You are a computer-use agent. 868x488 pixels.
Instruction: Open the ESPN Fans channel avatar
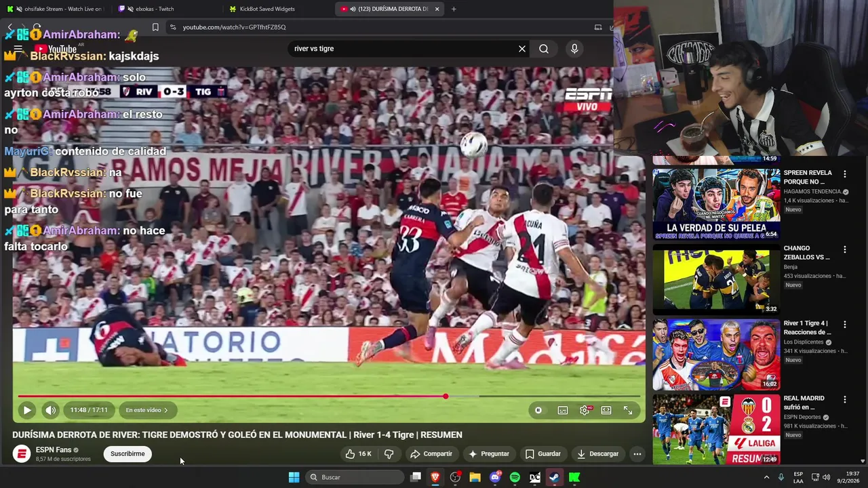pyautogui.click(x=22, y=454)
